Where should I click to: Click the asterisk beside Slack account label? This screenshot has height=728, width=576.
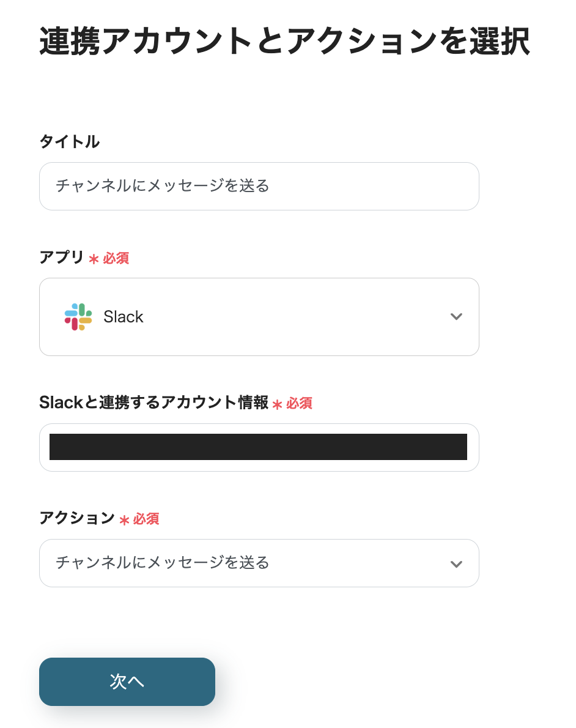pyautogui.click(x=278, y=404)
